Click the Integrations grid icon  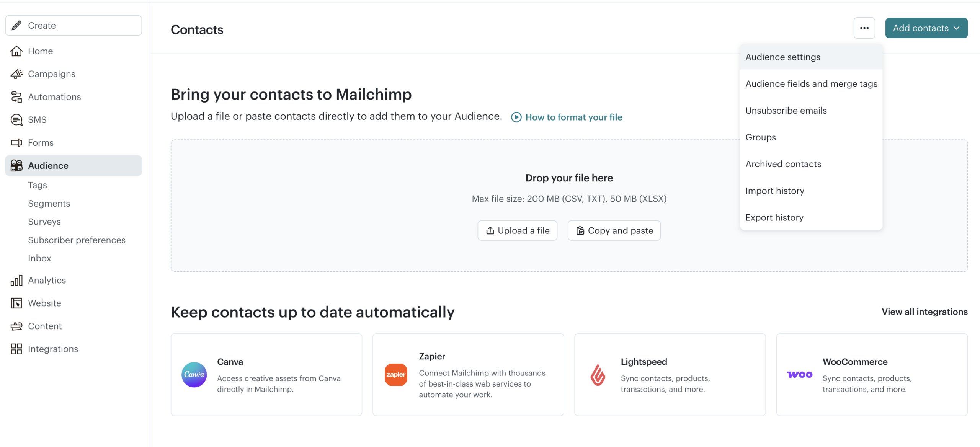click(16, 349)
